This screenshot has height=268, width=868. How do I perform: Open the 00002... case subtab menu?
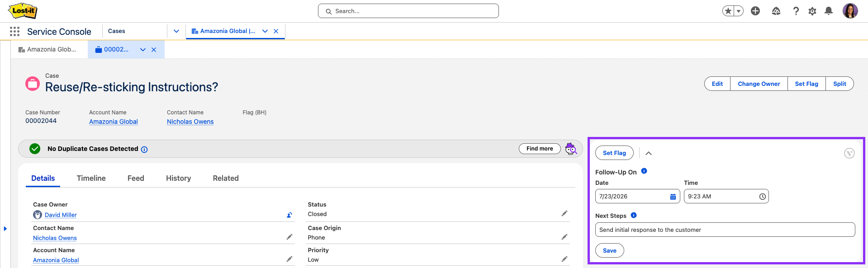pos(143,50)
